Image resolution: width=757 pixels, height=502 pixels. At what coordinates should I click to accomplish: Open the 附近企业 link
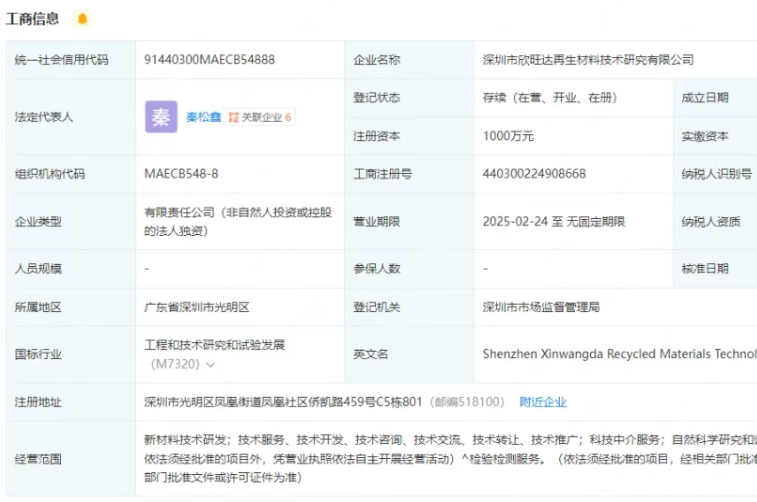(542, 402)
